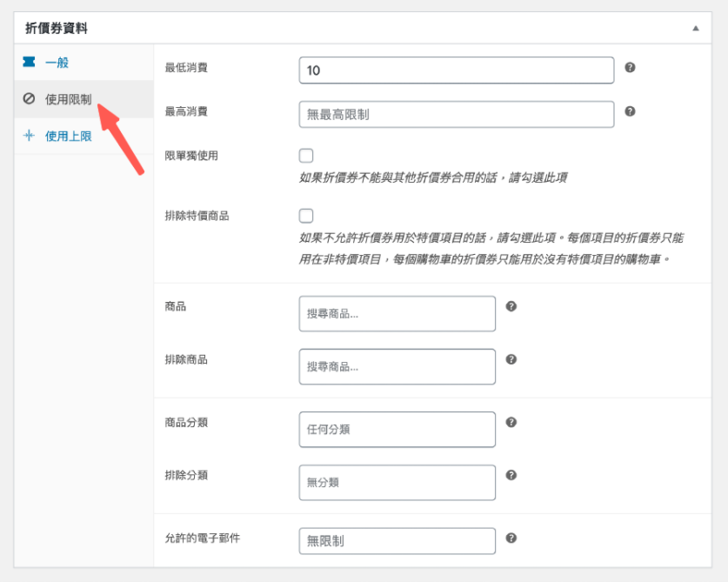728x582 pixels.
Task: Click help icon next to 商品分類 field
Action: point(511,422)
